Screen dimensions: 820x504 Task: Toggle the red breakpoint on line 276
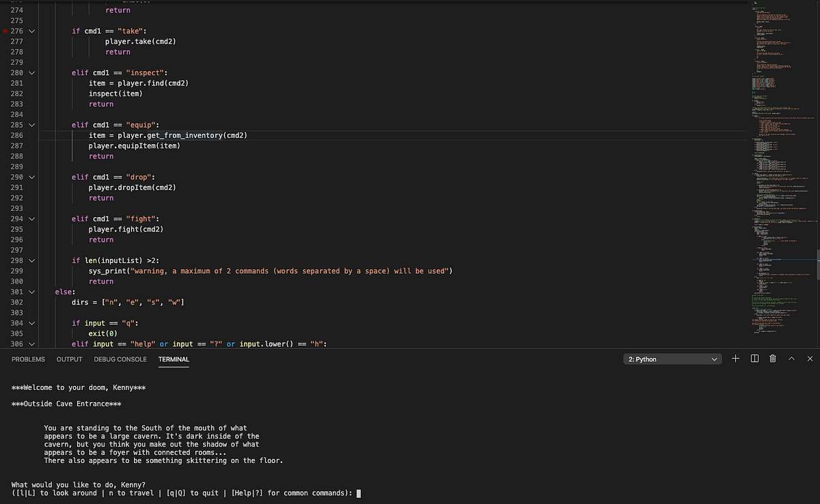(x=7, y=31)
